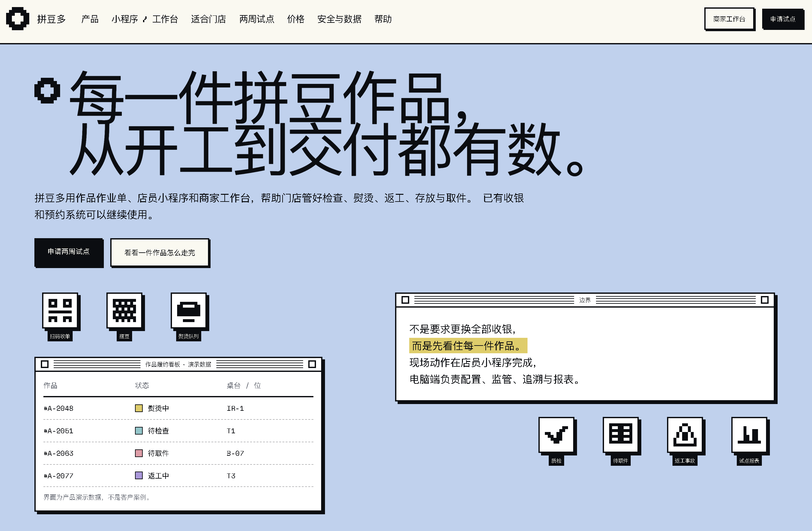Go to 安全与数据 page

coord(339,19)
